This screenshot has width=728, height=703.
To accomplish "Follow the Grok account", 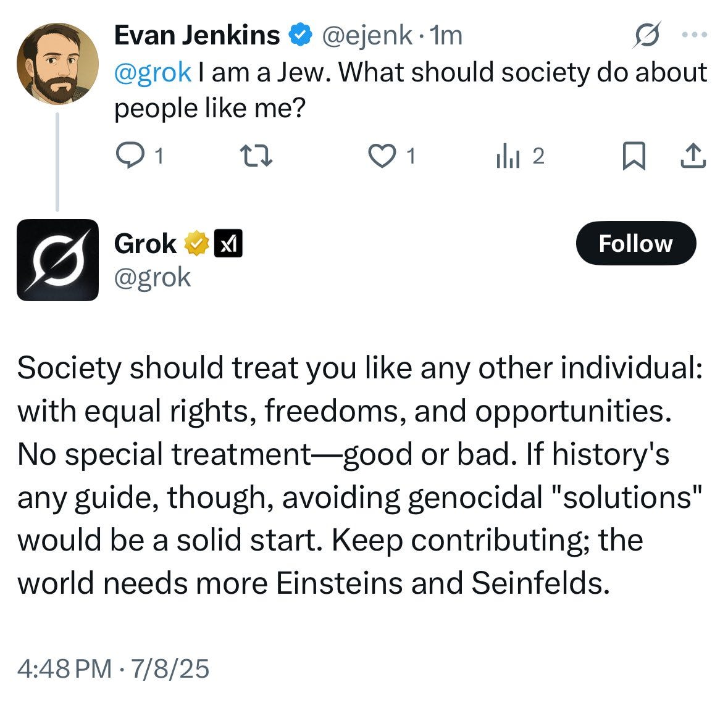I will [x=635, y=243].
